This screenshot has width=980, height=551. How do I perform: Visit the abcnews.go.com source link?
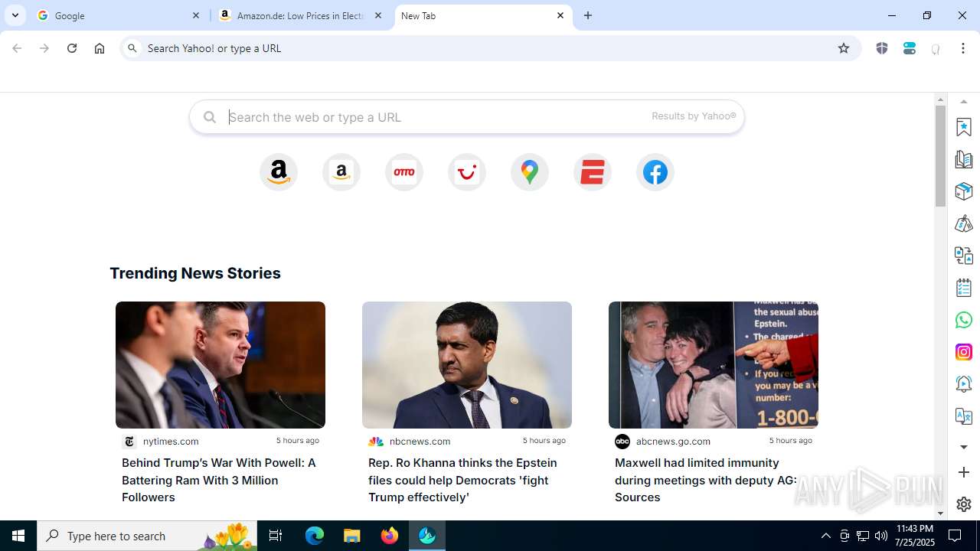tap(673, 442)
